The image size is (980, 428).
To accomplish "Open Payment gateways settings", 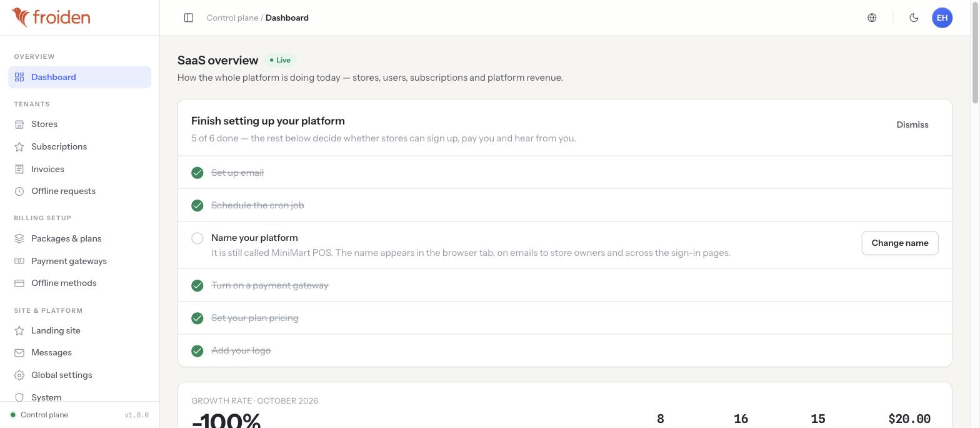I will (79, 261).
